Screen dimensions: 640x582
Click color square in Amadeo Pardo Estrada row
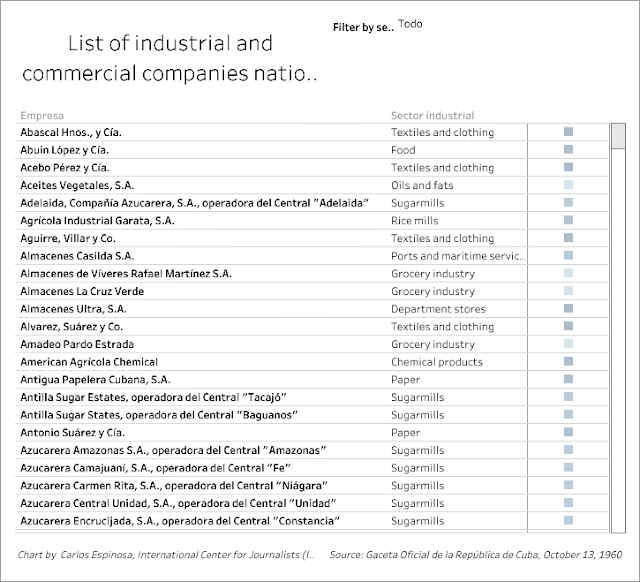point(568,344)
